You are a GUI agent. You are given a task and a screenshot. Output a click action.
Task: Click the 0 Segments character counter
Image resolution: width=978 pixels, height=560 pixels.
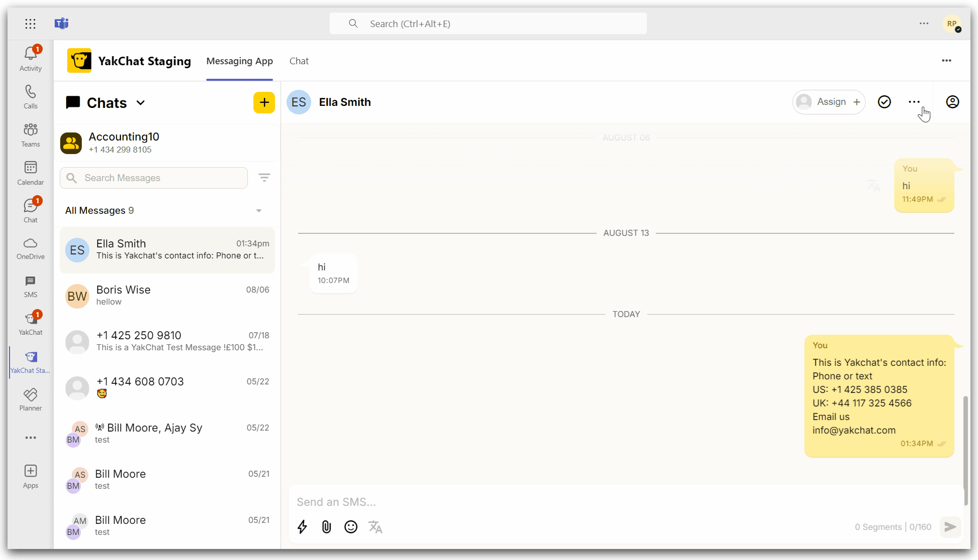tap(893, 527)
